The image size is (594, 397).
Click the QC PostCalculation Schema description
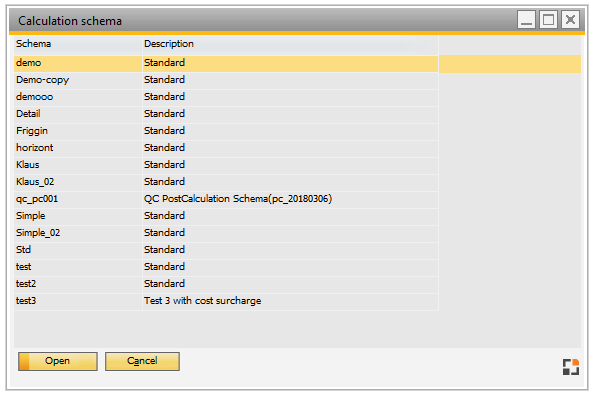(238, 199)
